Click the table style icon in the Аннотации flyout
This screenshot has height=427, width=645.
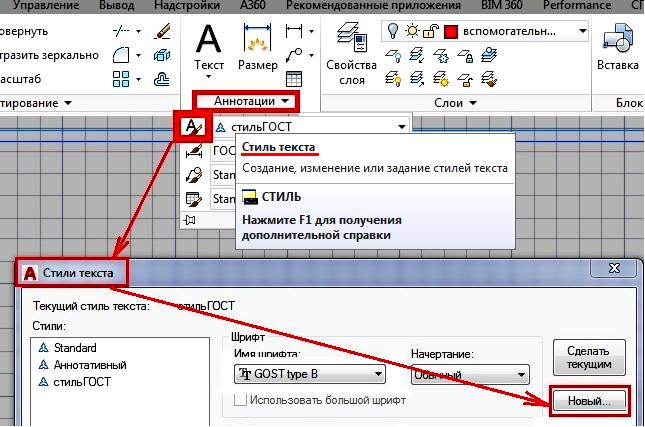(194, 197)
